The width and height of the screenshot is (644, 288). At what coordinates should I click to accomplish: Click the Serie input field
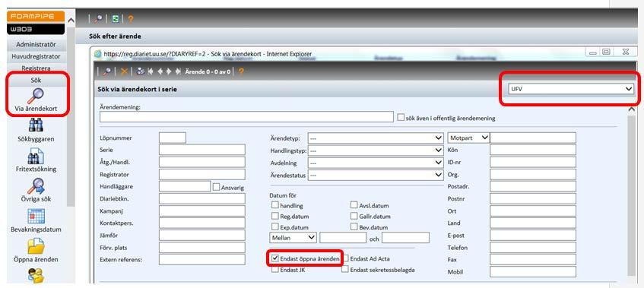click(202, 150)
